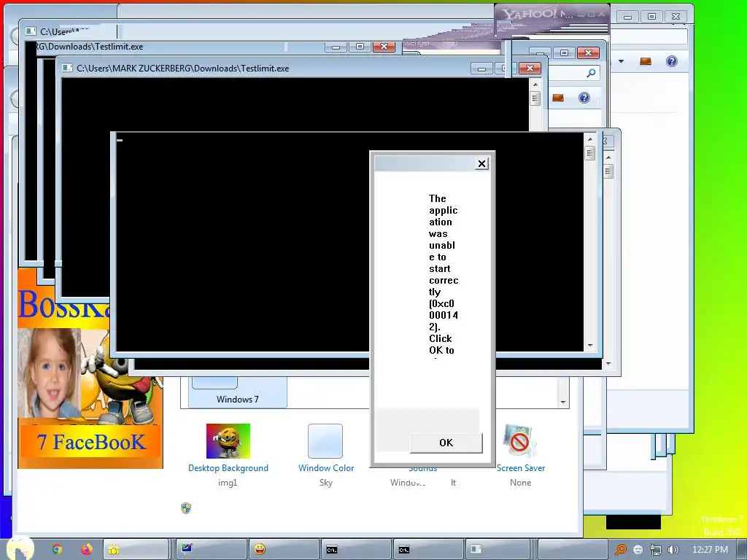Open the volume speaker tray icon
Viewport: 747px width, 560px height.
click(673, 550)
